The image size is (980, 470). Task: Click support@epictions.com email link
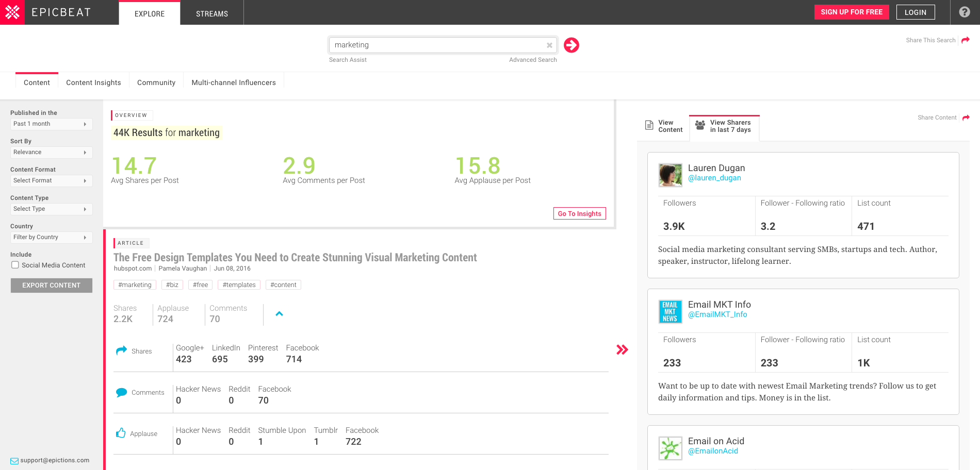coord(55,461)
